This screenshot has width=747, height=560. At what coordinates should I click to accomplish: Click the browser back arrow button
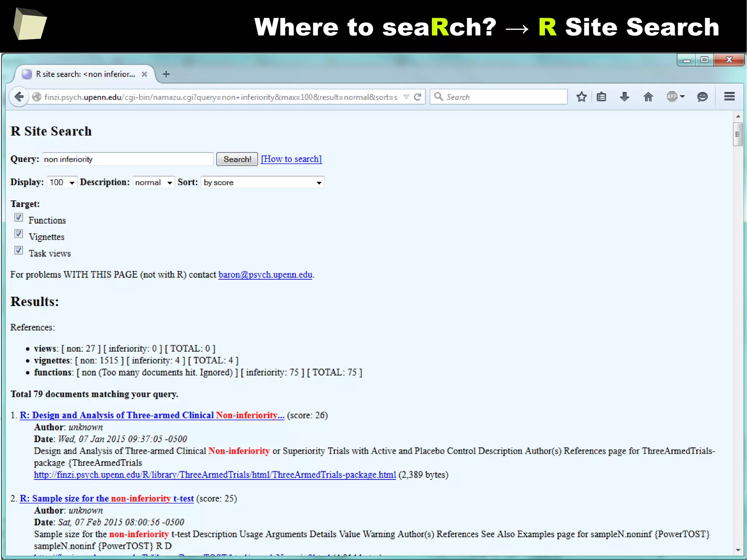[19, 97]
